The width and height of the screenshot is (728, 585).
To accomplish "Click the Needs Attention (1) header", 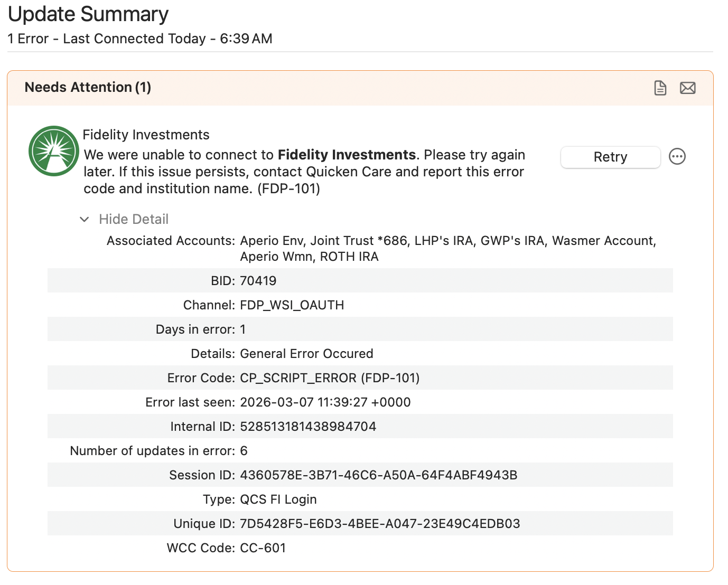I will (88, 87).
